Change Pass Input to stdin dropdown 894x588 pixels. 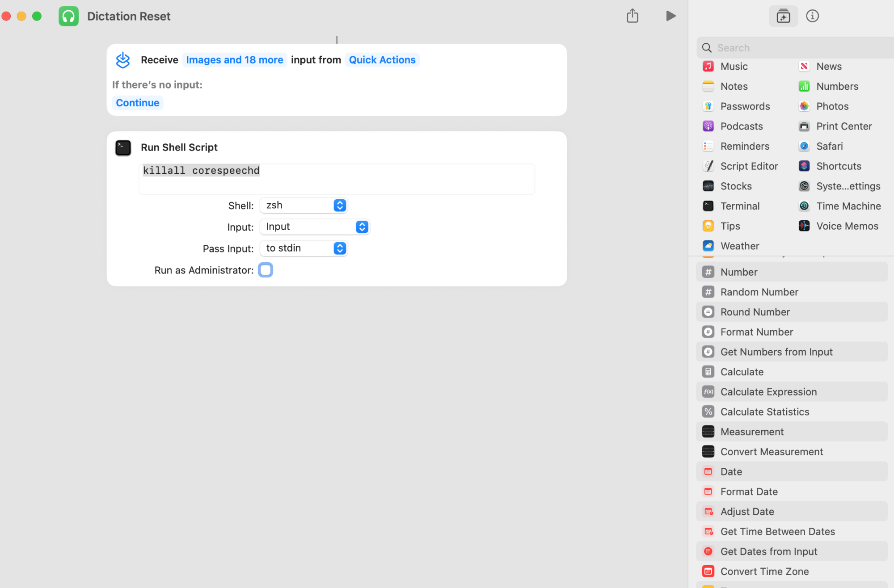(x=304, y=248)
